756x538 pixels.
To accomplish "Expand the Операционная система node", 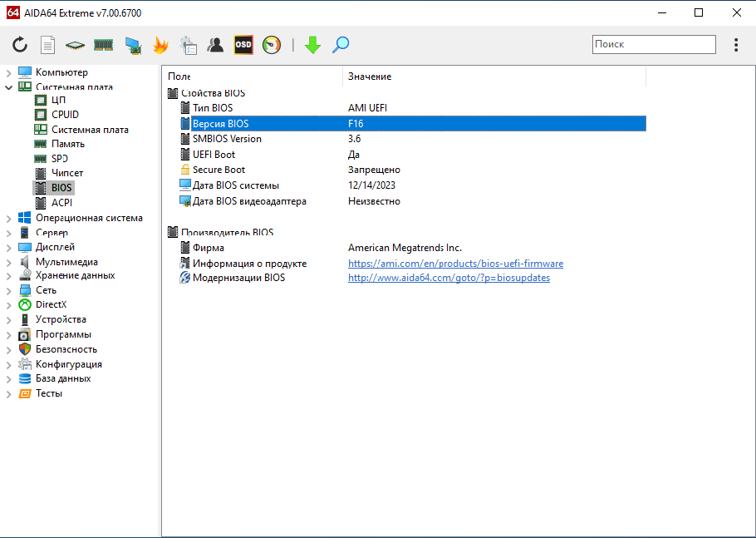I will [x=8, y=219].
